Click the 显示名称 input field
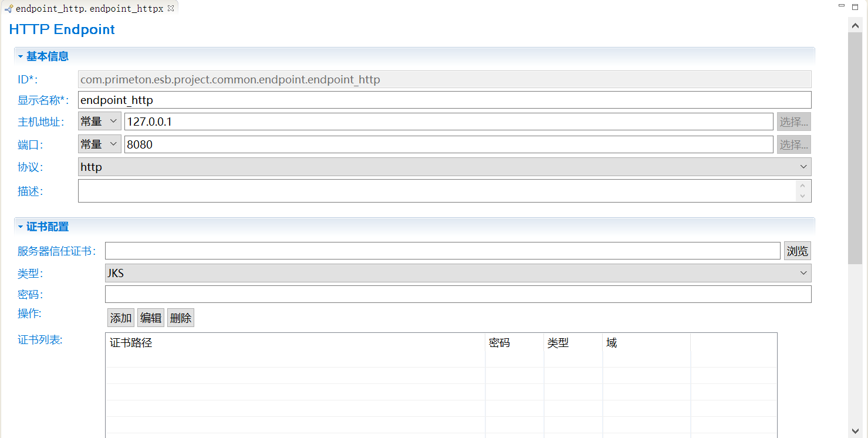 pyautogui.click(x=444, y=100)
